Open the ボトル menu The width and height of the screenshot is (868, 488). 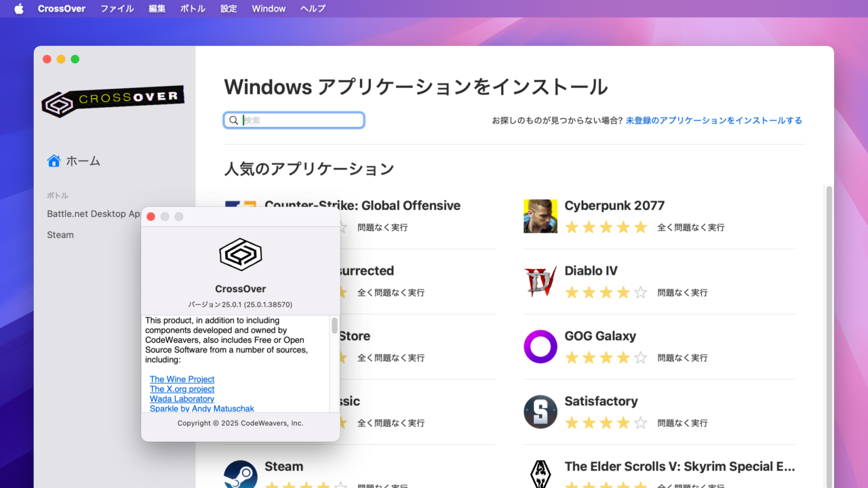coord(193,9)
